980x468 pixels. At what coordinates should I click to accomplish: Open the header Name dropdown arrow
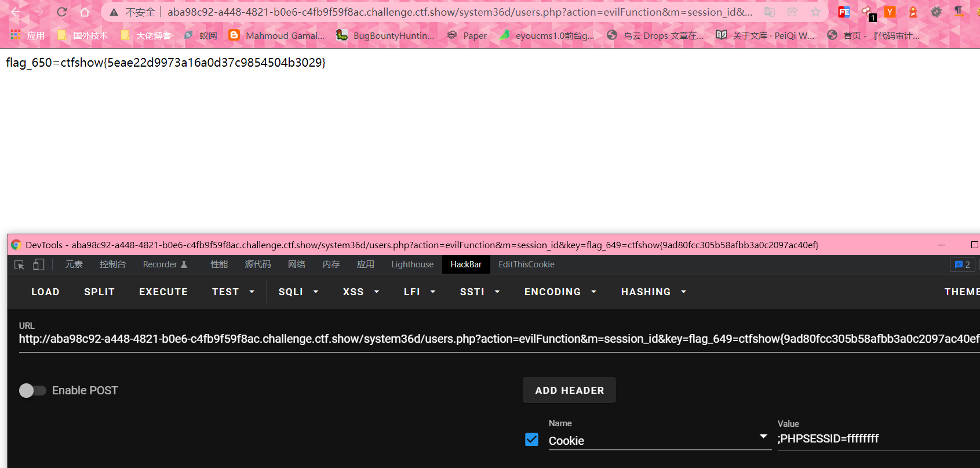click(763, 437)
